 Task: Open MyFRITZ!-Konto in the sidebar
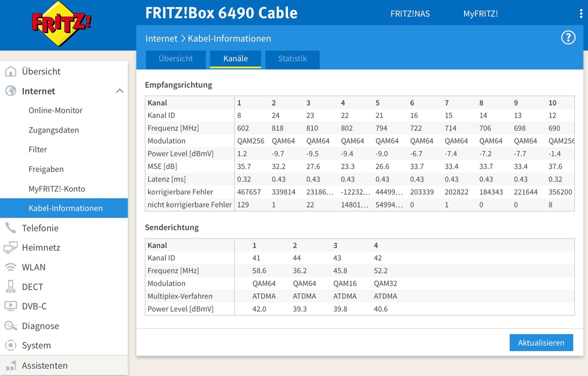point(57,189)
